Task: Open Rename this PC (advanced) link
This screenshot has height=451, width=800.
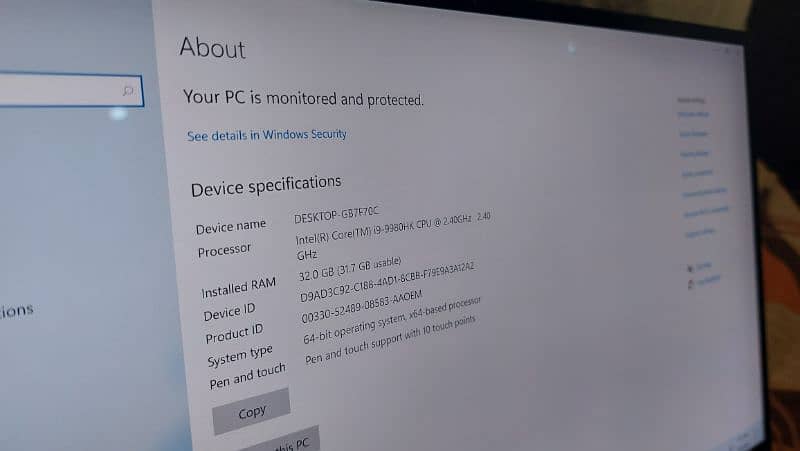Action: pyautogui.click(x=707, y=212)
